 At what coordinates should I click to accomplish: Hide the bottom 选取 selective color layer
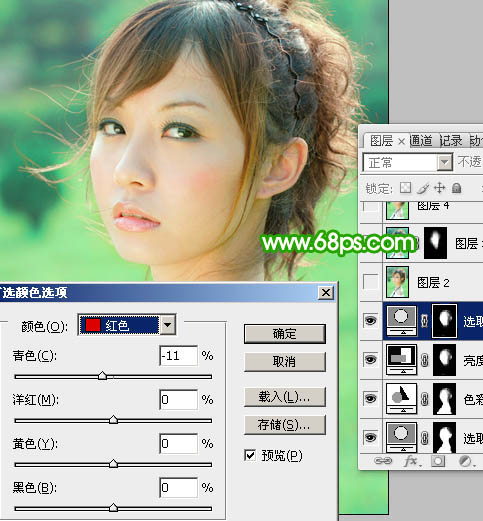point(370,437)
